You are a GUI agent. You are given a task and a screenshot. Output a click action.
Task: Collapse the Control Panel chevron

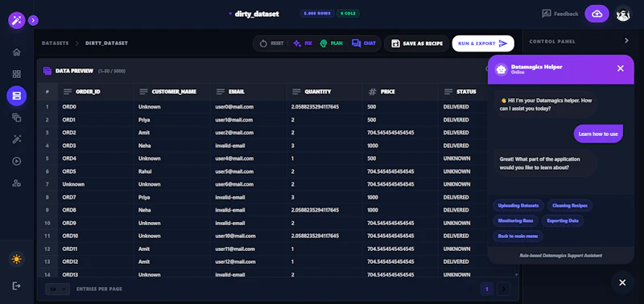pyautogui.click(x=626, y=41)
